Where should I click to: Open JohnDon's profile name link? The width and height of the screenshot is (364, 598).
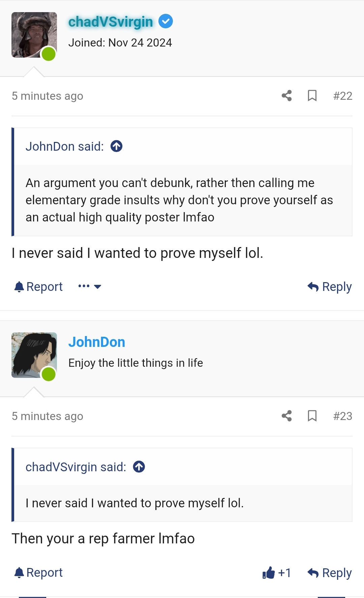97,342
